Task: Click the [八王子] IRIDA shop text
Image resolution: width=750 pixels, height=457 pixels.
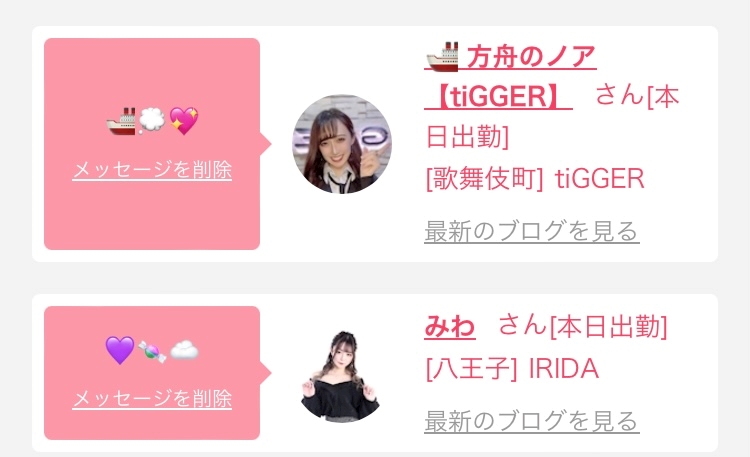Action: [512, 368]
